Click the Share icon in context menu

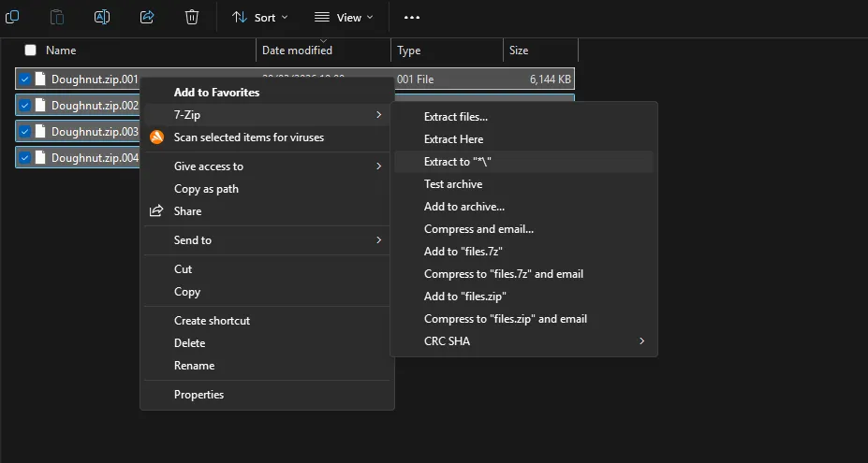click(156, 210)
